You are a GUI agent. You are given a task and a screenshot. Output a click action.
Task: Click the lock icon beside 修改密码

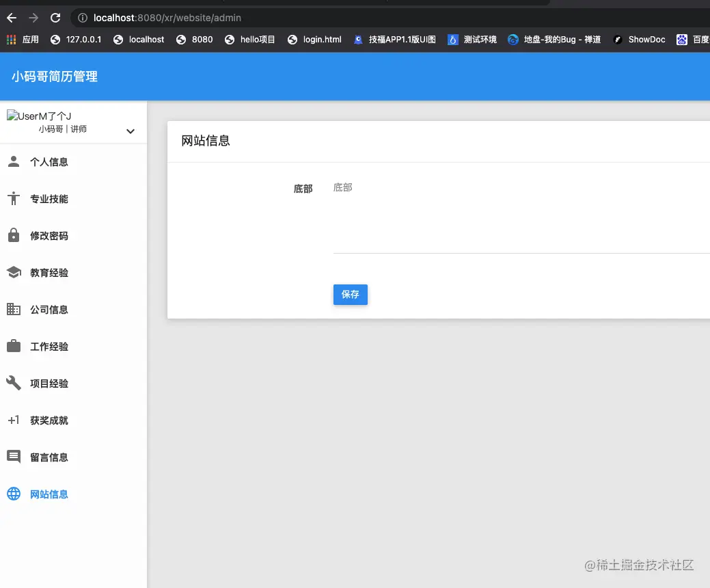click(x=14, y=235)
